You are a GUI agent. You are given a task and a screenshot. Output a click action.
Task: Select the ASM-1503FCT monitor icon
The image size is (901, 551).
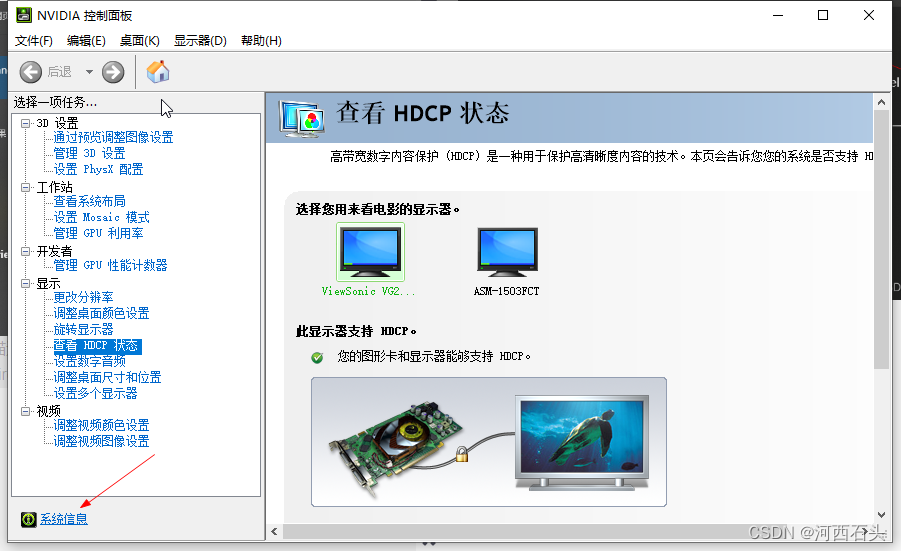(507, 251)
